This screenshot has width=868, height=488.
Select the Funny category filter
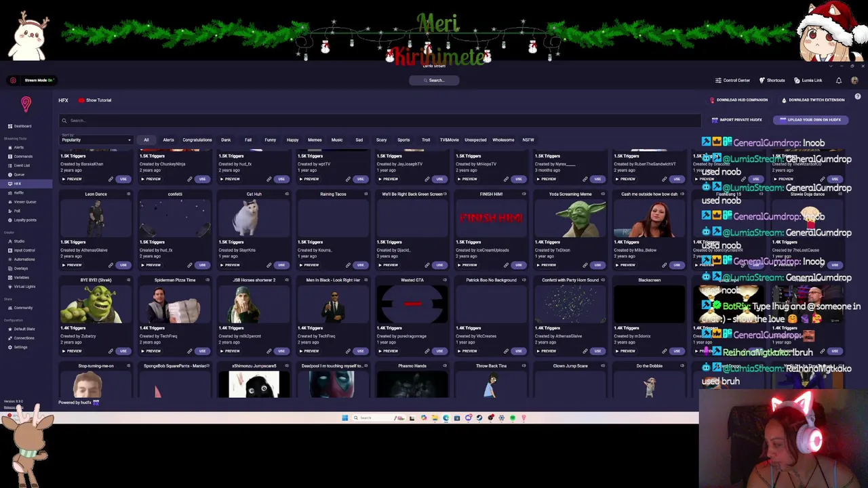(x=270, y=140)
